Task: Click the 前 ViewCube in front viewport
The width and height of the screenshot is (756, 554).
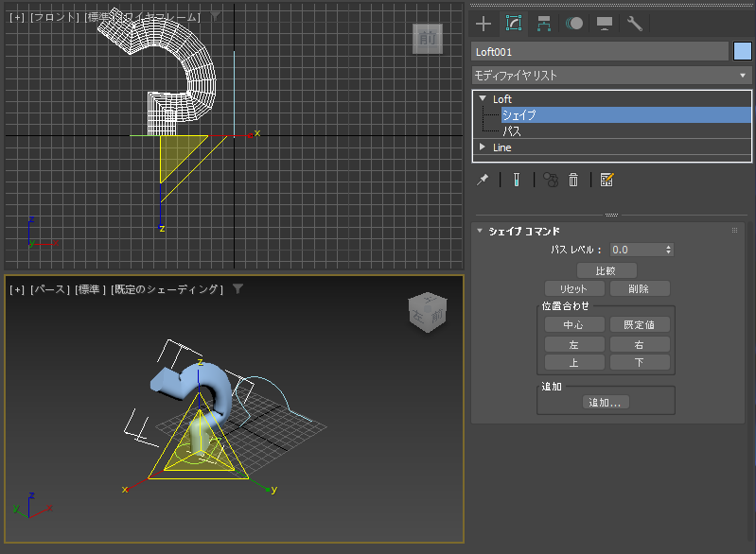Action: (428, 39)
